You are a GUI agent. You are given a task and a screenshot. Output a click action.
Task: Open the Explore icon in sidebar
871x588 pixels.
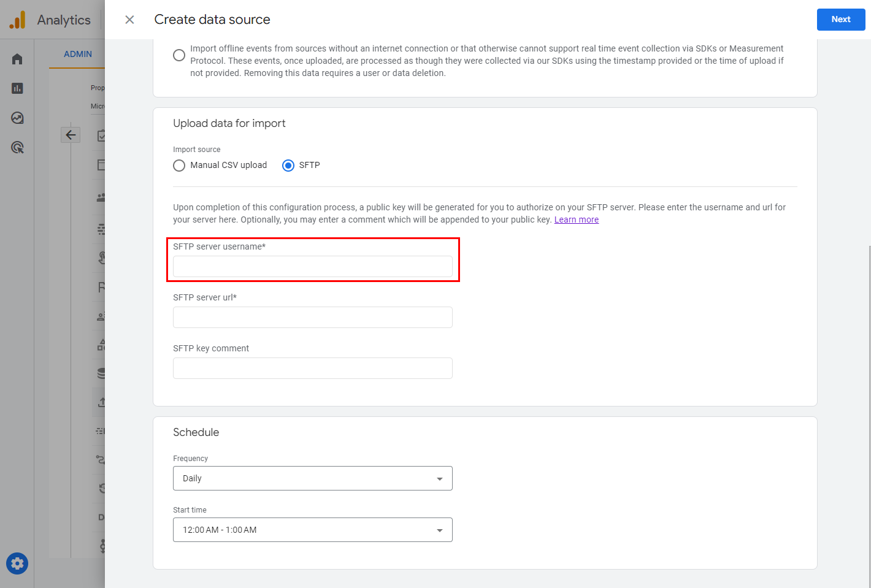[17, 118]
